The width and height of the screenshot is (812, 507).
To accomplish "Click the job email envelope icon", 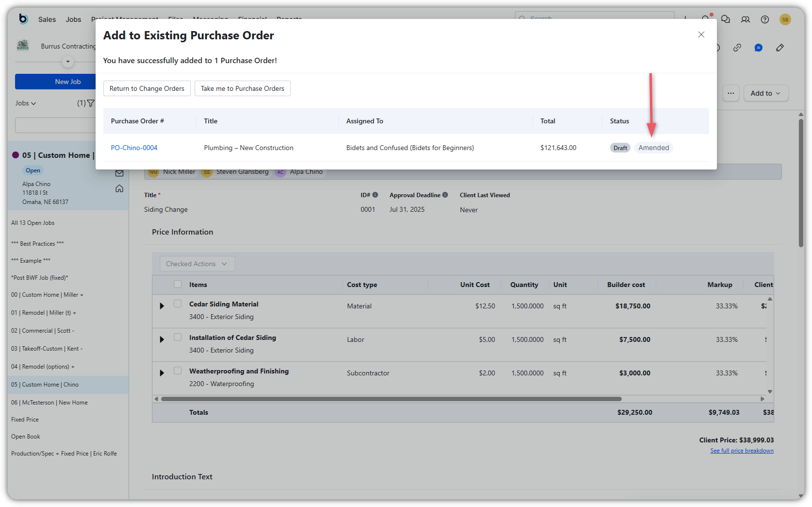I will point(119,173).
